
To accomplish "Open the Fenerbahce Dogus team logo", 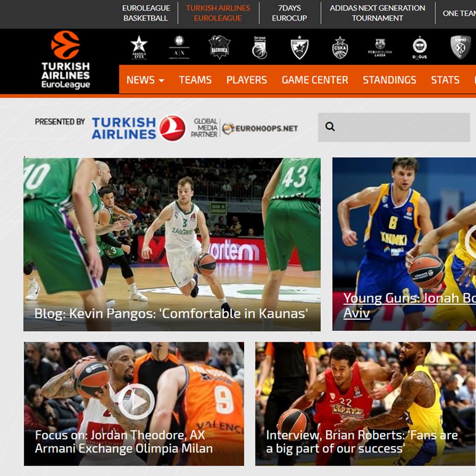I will (420, 48).
